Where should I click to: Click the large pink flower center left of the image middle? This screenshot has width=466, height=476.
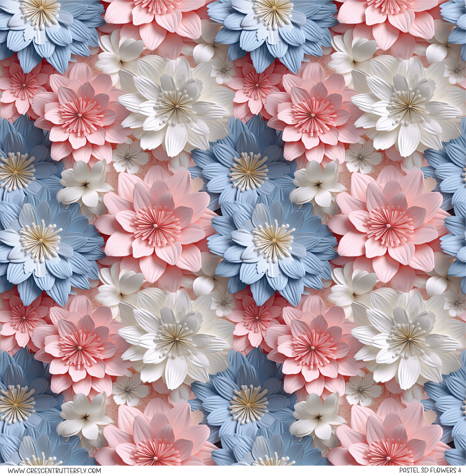tap(157, 226)
